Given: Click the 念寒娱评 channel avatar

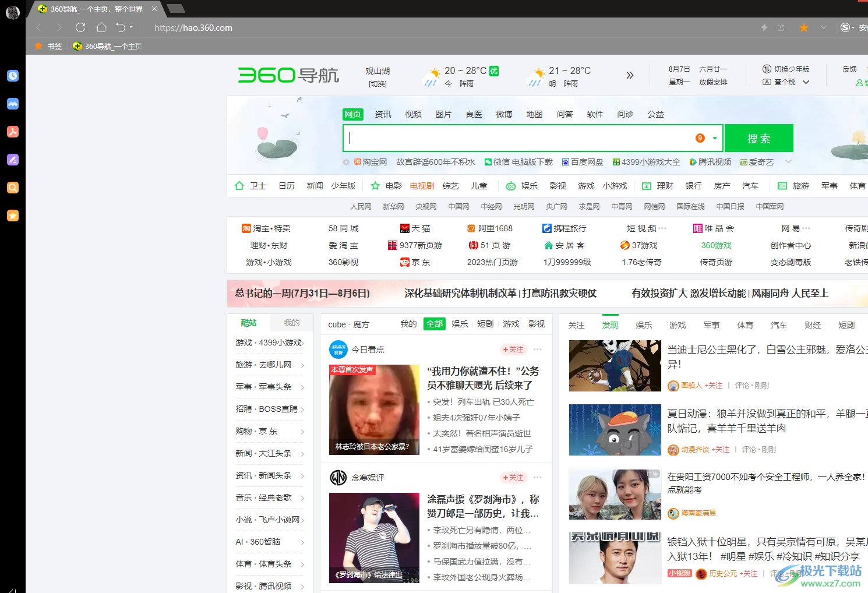Looking at the screenshot, I should pyautogui.click(x=338, y=478).
